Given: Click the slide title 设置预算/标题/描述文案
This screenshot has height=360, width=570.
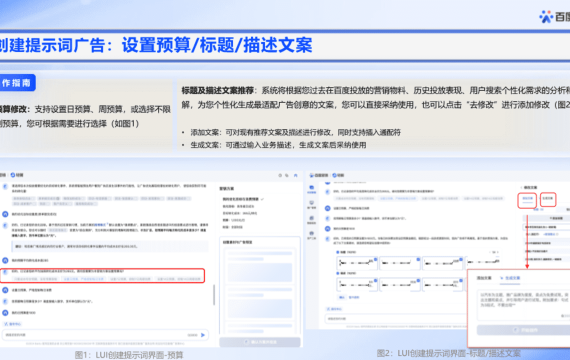Looking at the screenshot, I should 217,45.
